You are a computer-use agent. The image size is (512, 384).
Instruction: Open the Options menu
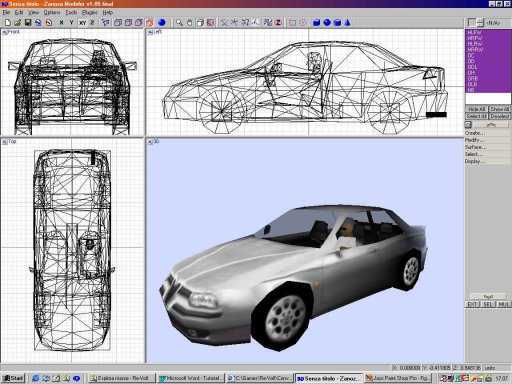click(52, 12)
